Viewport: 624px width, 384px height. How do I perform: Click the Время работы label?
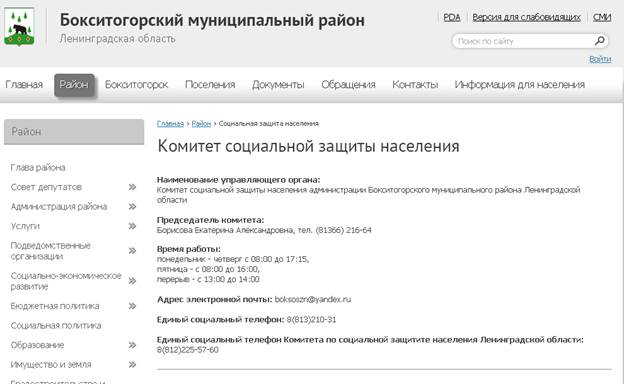pos(189,249)
